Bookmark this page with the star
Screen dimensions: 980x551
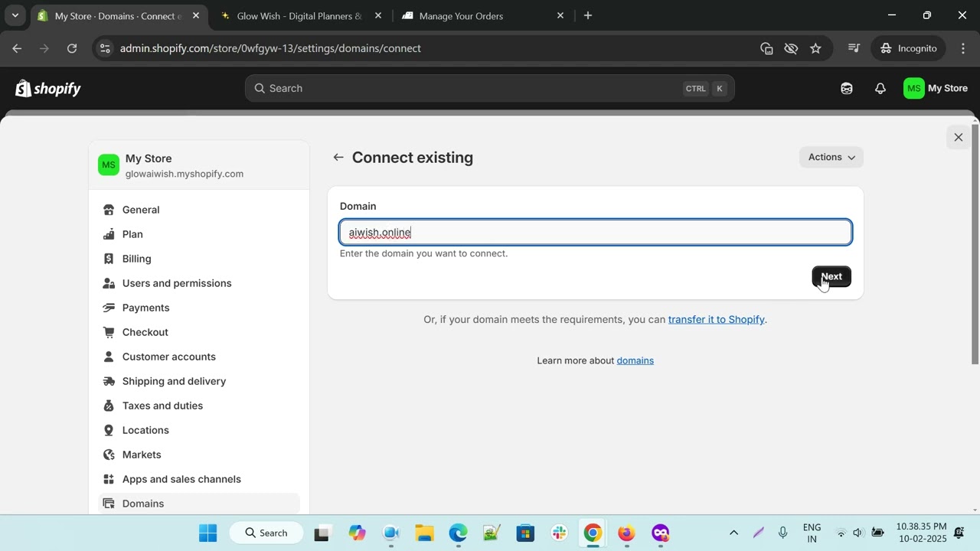[815, 48]
